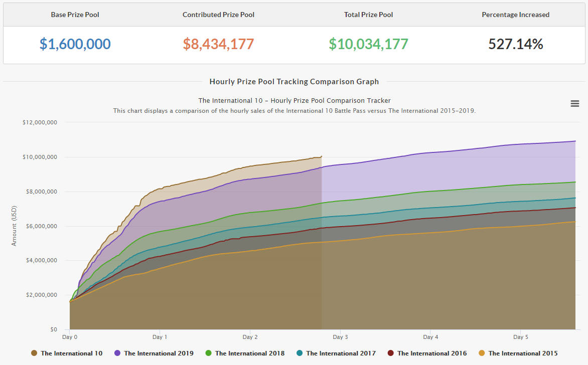Click the Day 1 x-axis label
Image resolution: width=588 pixels, height=365 pixels.
click(160, 337)
